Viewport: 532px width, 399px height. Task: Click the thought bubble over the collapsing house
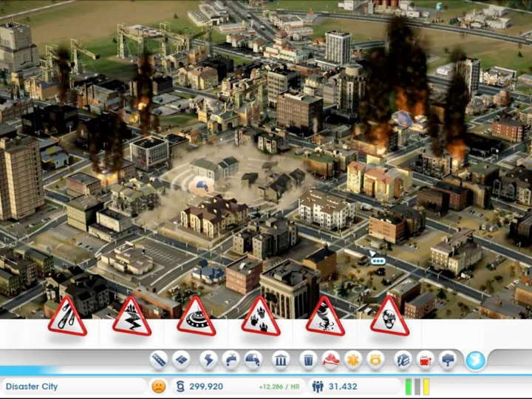coord(202,186)
